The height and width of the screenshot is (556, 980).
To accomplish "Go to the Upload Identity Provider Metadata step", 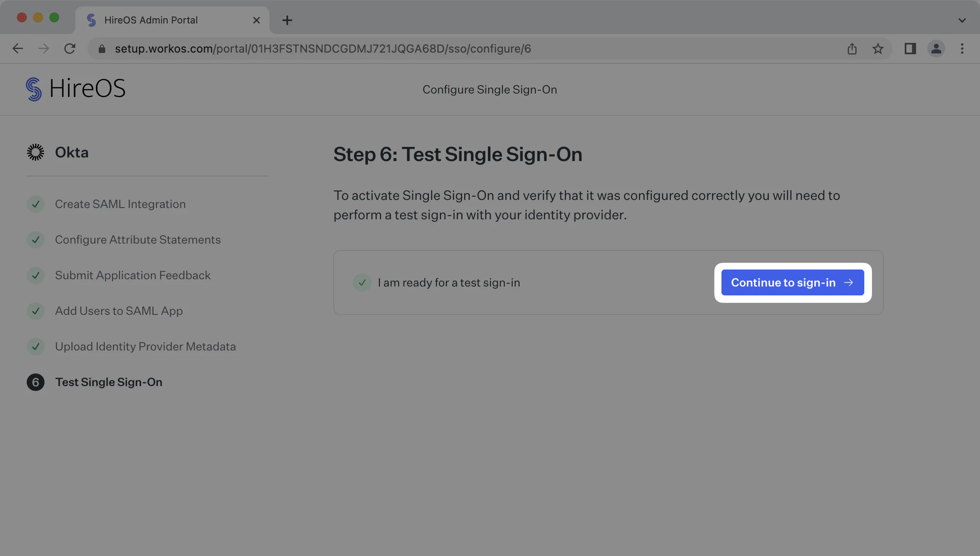I will click(x=145, y=346).
